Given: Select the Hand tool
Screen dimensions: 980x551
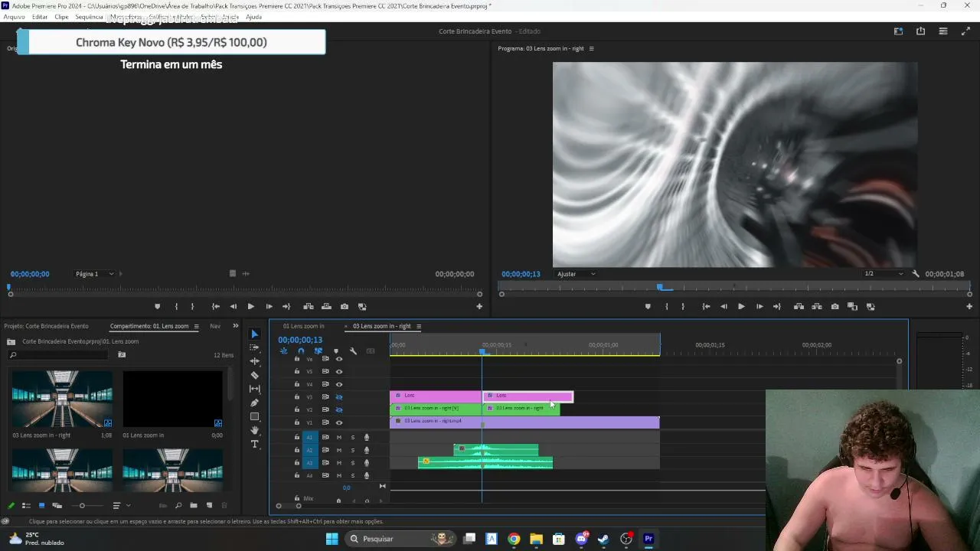Looking at the screenshot, I should [255, 430].
